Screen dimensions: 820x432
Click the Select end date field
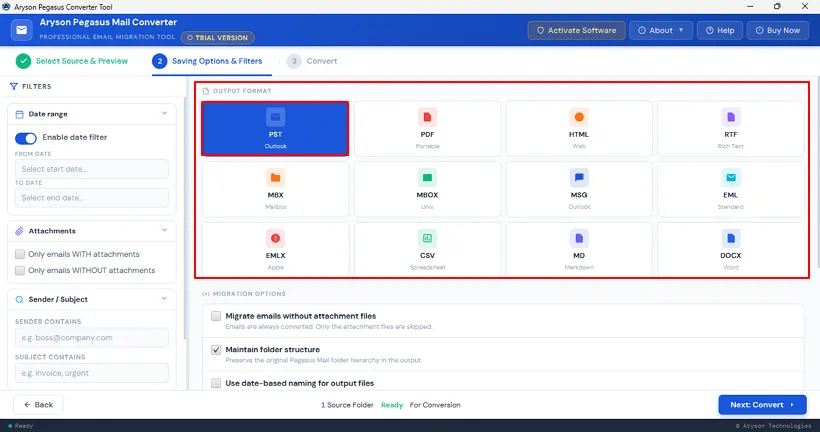pos(92,198)
